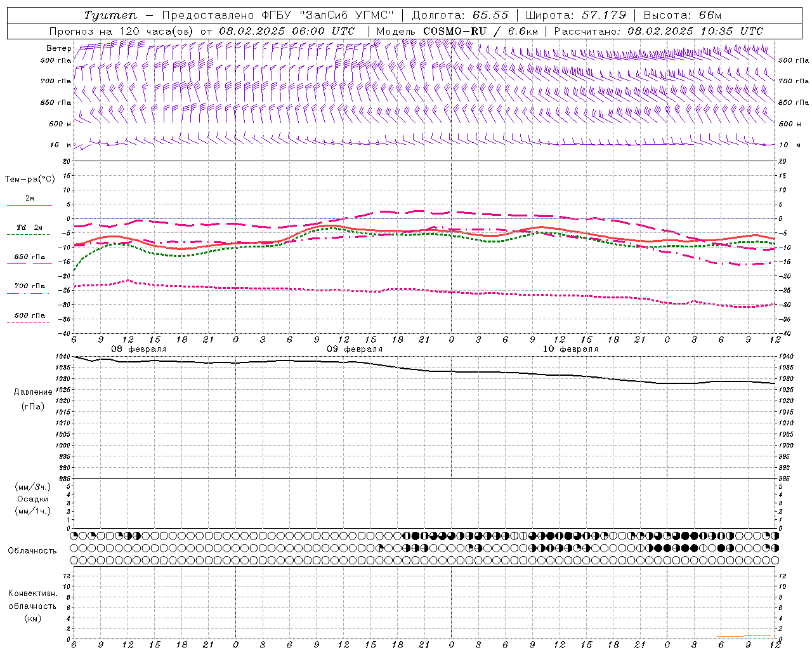Click the Ветер wind panel label
Image resolution: width=812 pixels, height=650 pixels.
click(x=58, y=48)
